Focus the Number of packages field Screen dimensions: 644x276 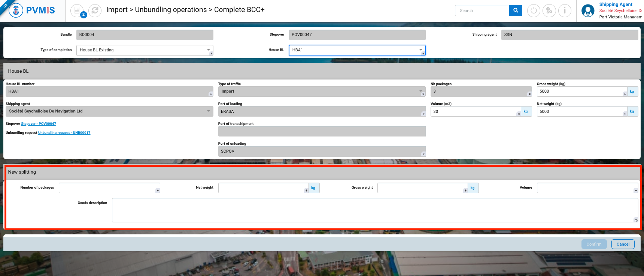point(109,188)
